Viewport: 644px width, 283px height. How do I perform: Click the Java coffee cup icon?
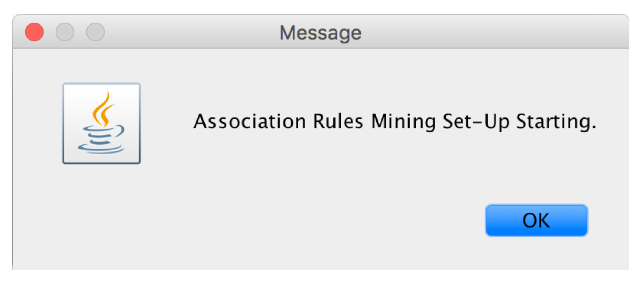coord(101,123)
